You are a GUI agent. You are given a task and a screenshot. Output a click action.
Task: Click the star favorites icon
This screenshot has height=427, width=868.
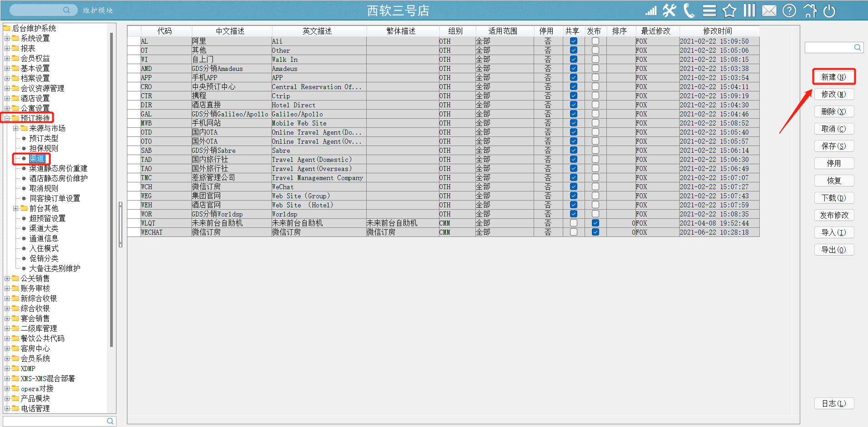(729, 10)
